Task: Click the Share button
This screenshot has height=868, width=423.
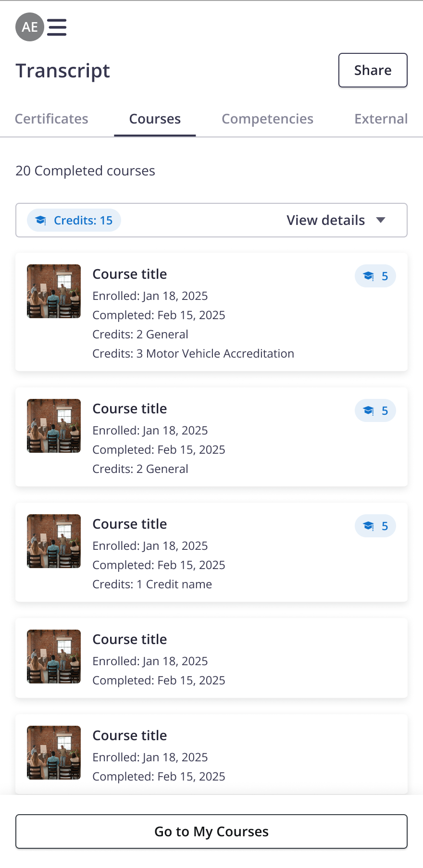Action: pos(373,70)
